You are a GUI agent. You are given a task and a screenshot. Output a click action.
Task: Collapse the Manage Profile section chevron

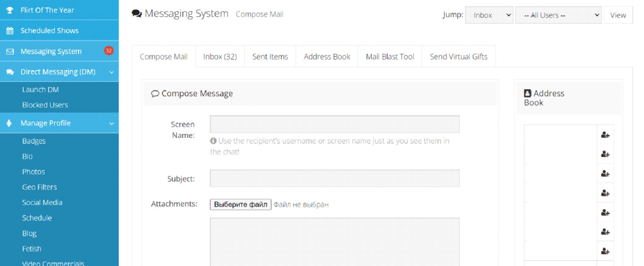tap(111, 123)
